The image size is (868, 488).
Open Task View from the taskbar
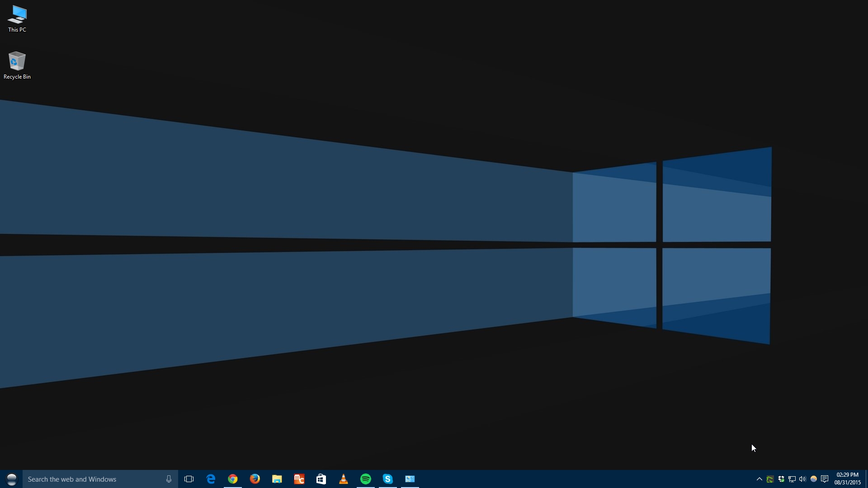[189, 479]
